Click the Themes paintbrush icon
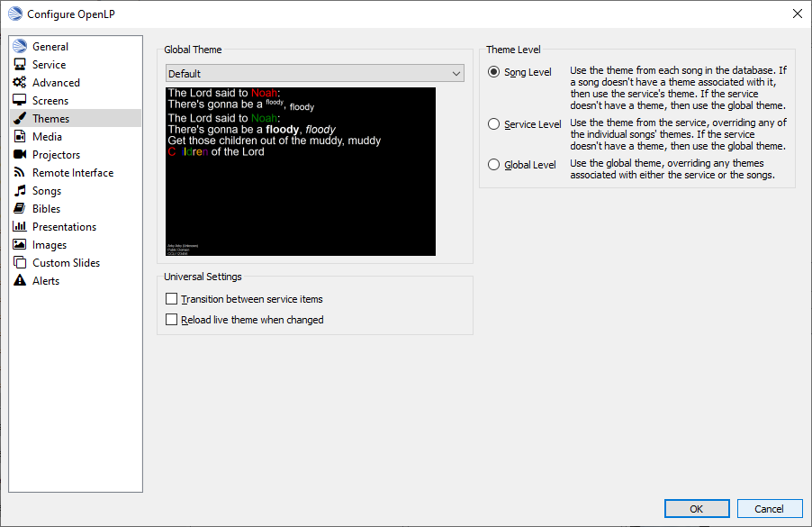The width and height of the screenshot is (812, 527). tap(20, 118)
